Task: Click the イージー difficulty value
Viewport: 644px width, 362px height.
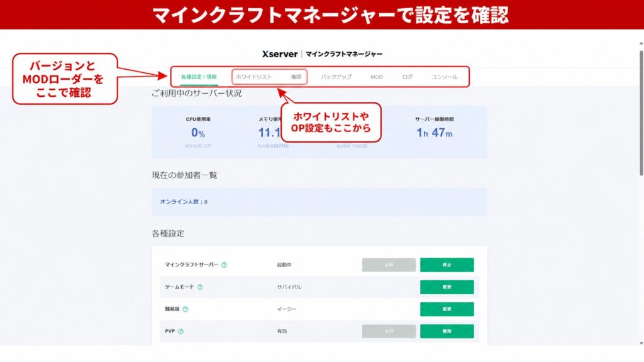Action: point(286,309)
